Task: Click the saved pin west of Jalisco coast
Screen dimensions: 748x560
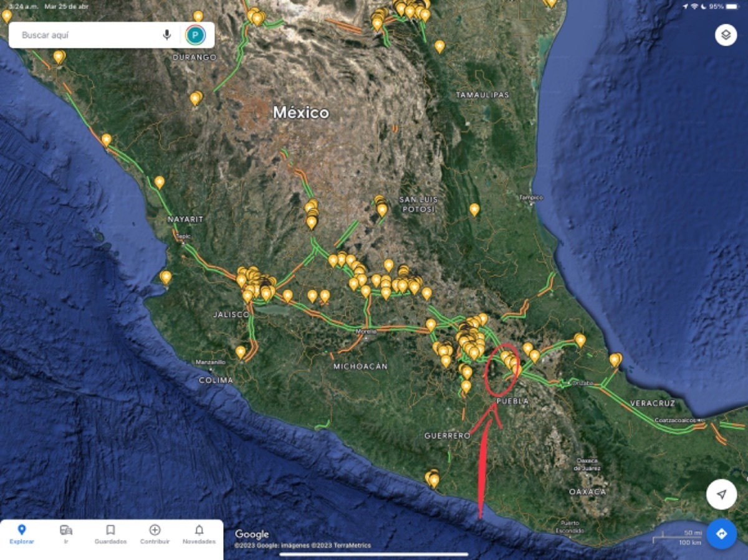Action: tap(165, 276)
